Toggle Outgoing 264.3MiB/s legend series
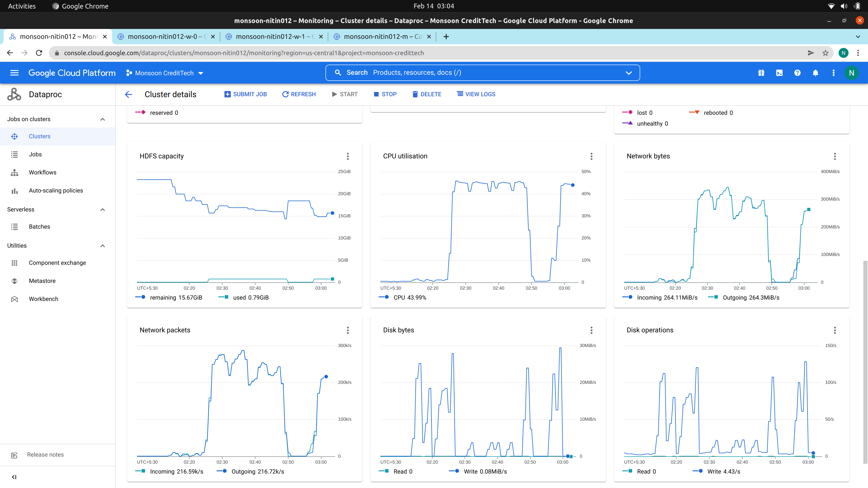The width and height of the screenshot is (868, 488). tap(744, 298)
